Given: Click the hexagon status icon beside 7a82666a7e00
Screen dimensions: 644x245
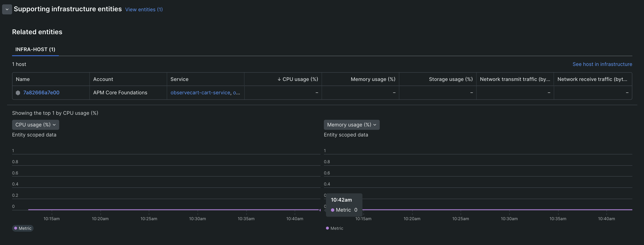Looking at the screenshot, I should pyautogui.click(x=18, y=93).
